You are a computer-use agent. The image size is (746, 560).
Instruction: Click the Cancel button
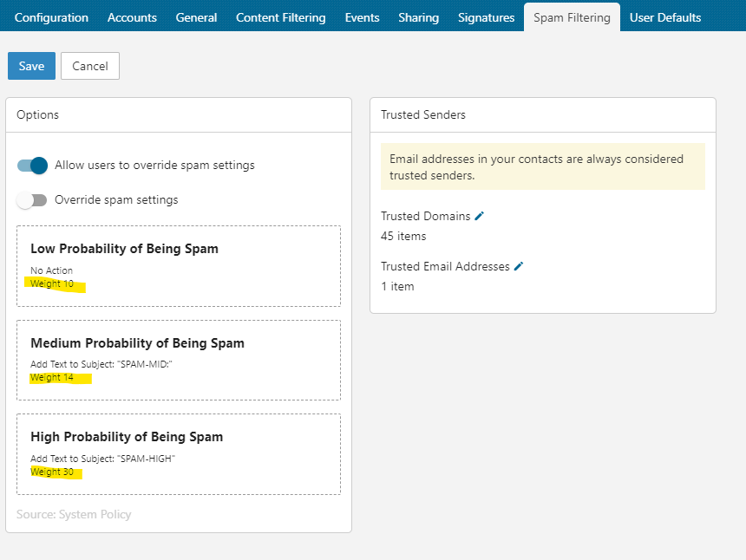[x=90, y=67]
